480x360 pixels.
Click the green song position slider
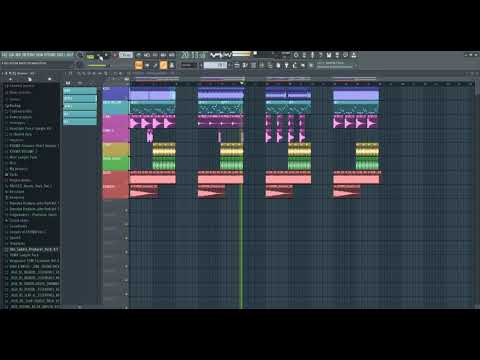[97, 66]
